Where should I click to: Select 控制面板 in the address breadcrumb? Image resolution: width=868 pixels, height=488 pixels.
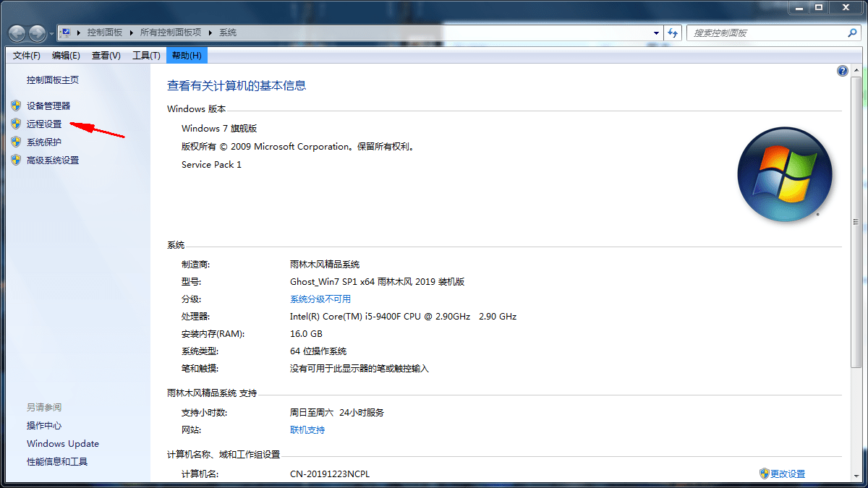[104, 33]
